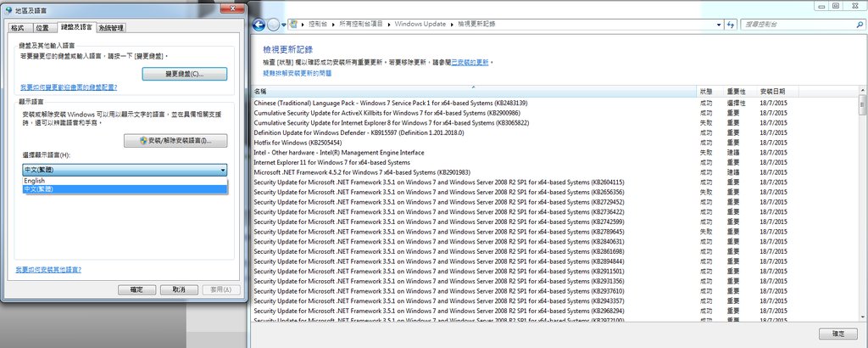The width and height of the screenshot is (868, 348).
Task: Open 疑難排解安裝更新的問題 link
Action: (x=298, y=73)
